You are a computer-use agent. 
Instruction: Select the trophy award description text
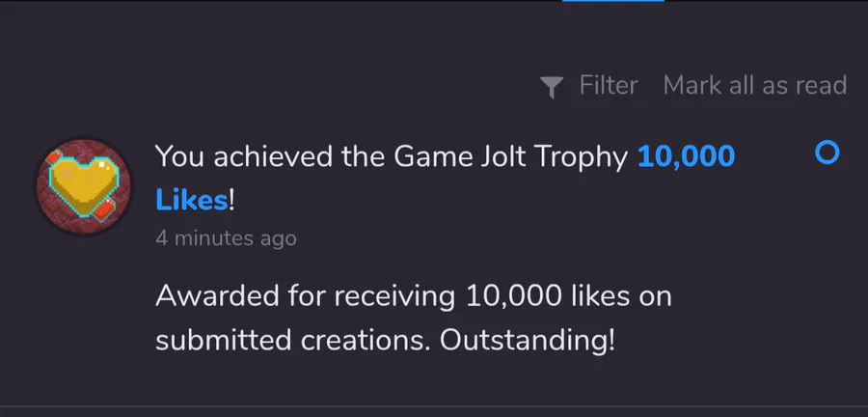point(413,319)
